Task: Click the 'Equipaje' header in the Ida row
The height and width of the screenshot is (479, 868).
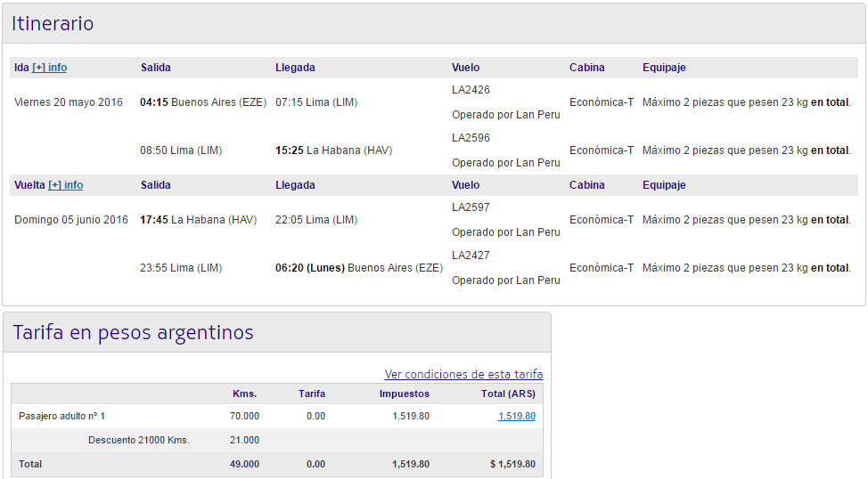Action: [x=664, y=68]
